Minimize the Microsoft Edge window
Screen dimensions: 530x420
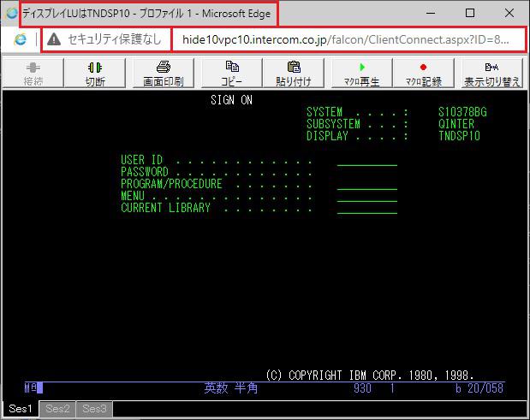[431, 13]
